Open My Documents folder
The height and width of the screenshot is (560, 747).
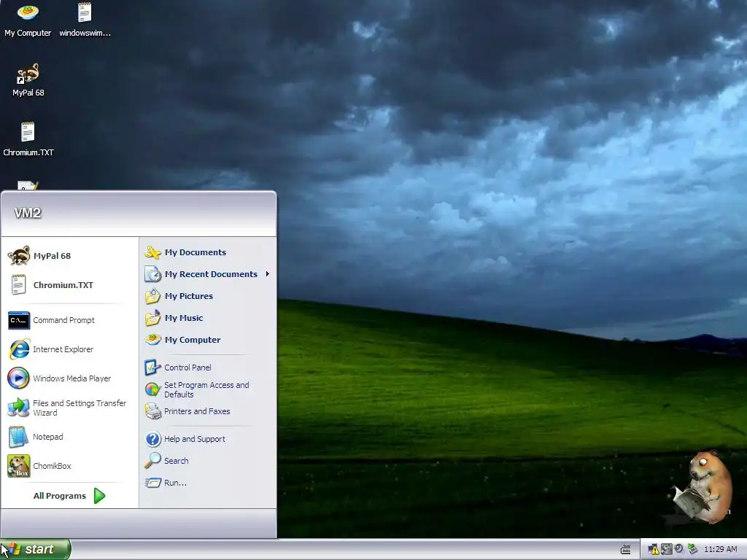pos(208,252)
